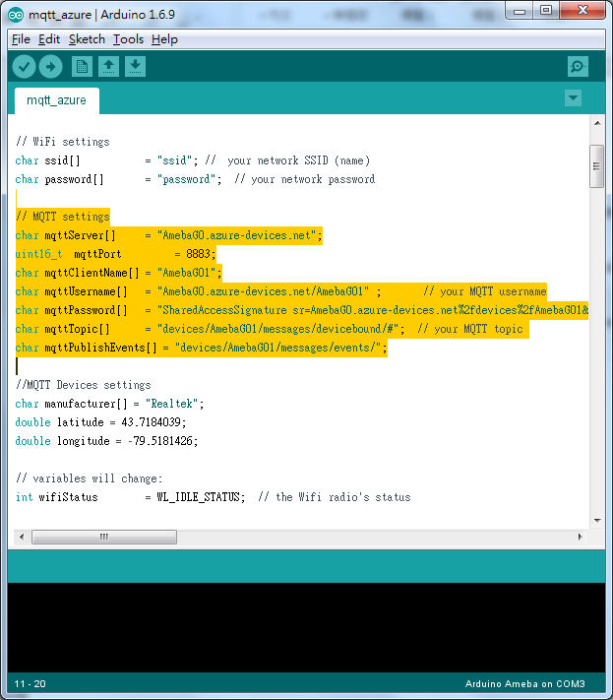
Task: Open the Sketch menu
Action: tap(87, 39)
